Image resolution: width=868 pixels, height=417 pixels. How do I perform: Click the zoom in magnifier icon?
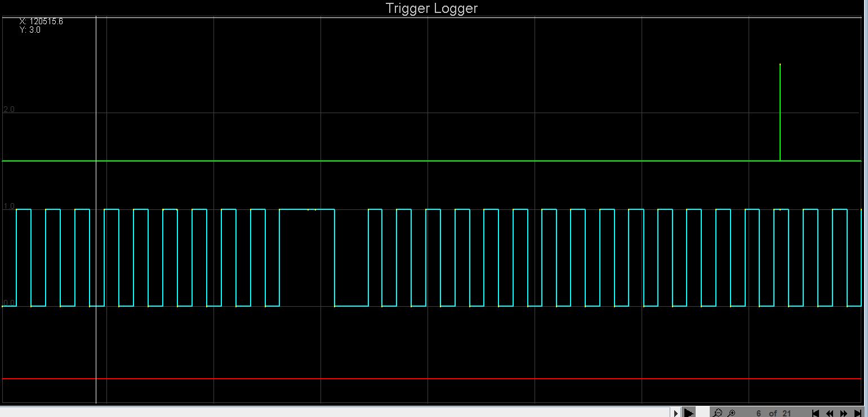[732, 413]
